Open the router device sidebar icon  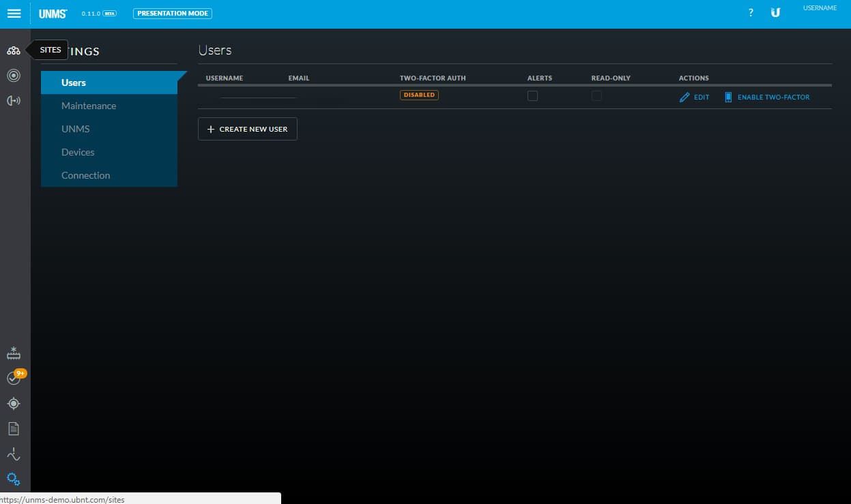[14, 353]
